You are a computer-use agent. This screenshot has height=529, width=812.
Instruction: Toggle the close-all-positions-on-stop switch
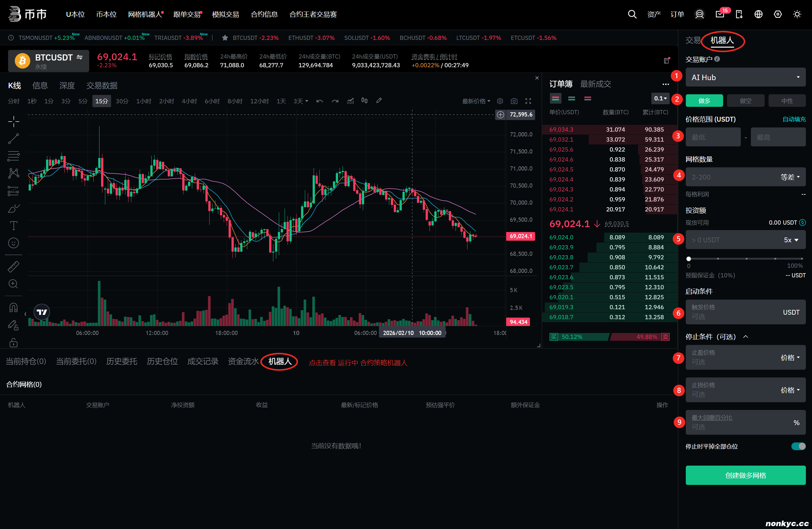[798, 446]
